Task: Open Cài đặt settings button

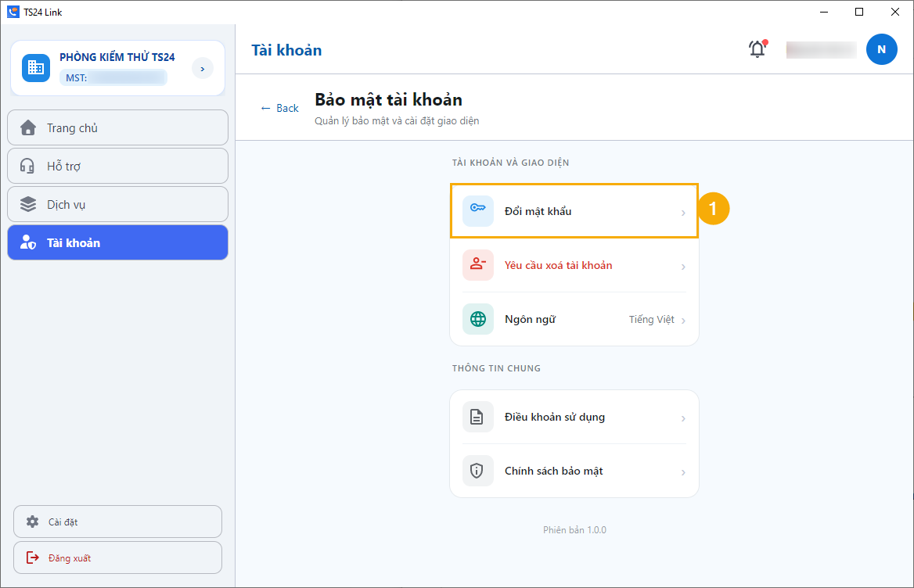Action: click(x=117, y=522)
